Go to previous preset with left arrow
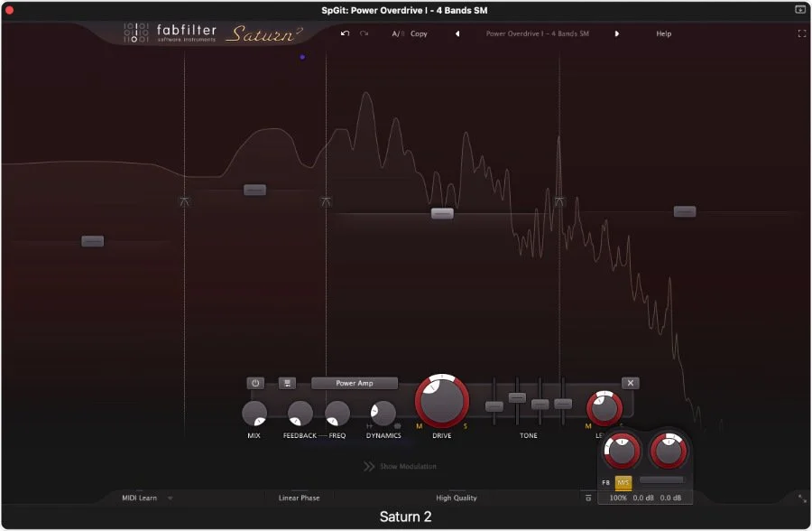Screen dimensions: 812x531 pyautogui.click(x=457, y=33)
